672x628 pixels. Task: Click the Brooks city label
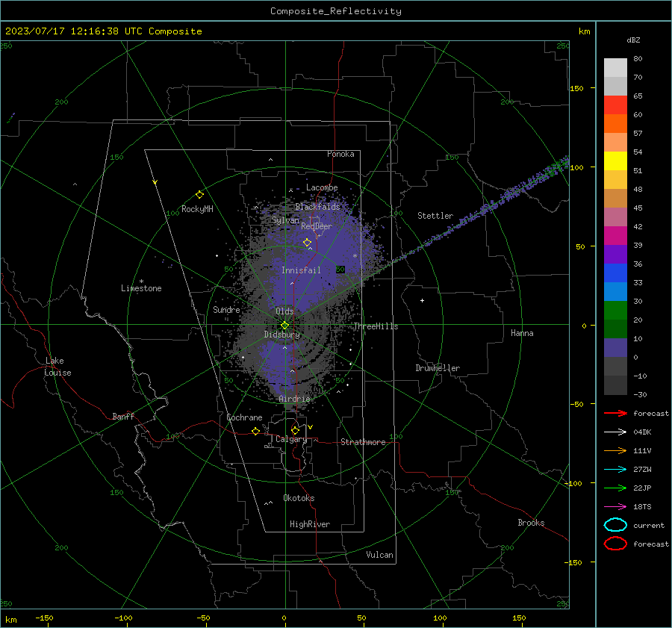531,523
